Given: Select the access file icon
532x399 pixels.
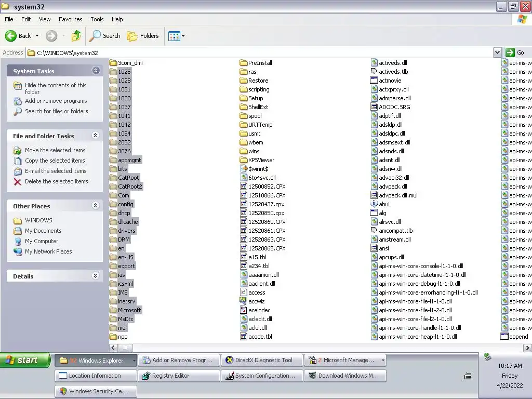Looking at the screenshot, I should [x=243, y=292].
